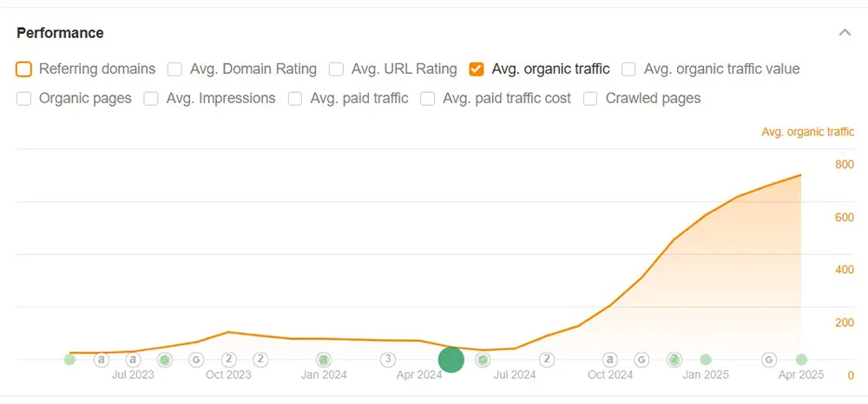Image resolution: width=868 pixels, height=404 pixels.
Task: Show Crawled pages on the chart
Action: click(x=591, y=98)
